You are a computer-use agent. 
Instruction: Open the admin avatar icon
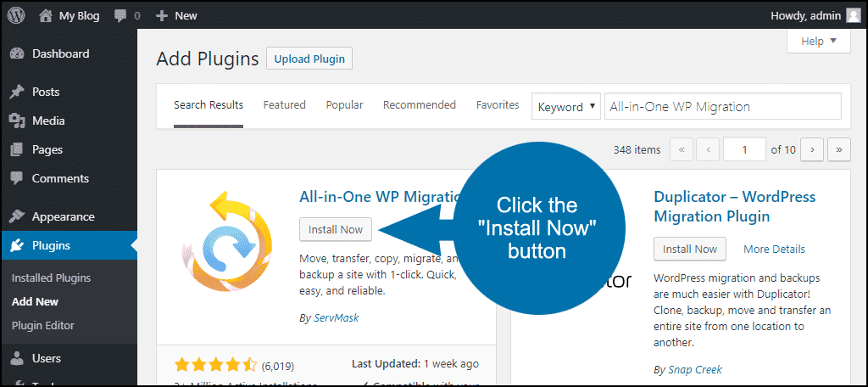854,15
